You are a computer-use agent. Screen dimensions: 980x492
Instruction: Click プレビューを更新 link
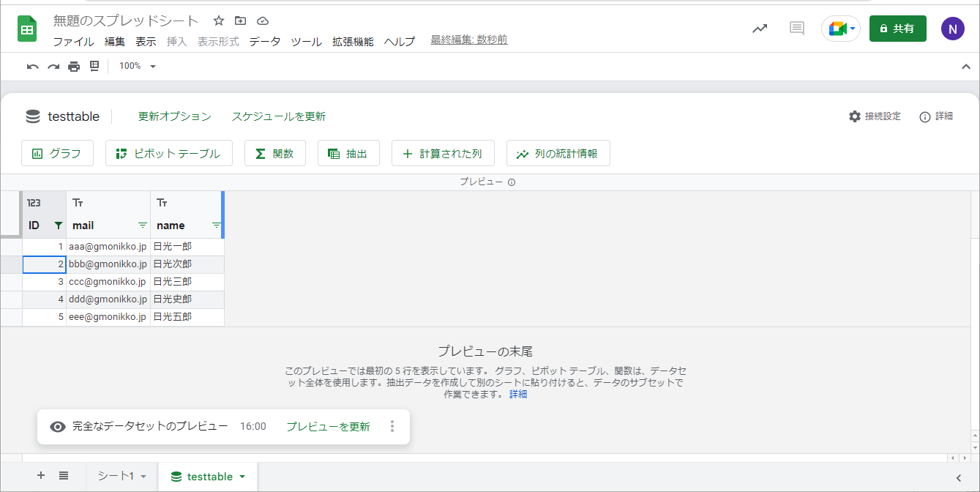coord(328,426)
